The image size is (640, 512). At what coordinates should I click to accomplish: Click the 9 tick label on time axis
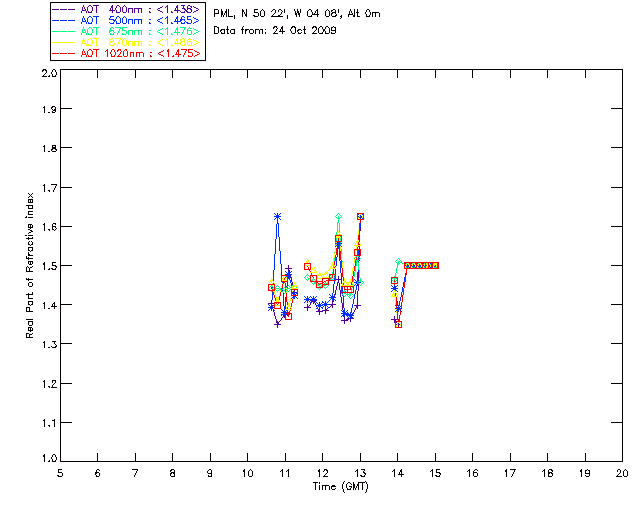coord(210,473)
